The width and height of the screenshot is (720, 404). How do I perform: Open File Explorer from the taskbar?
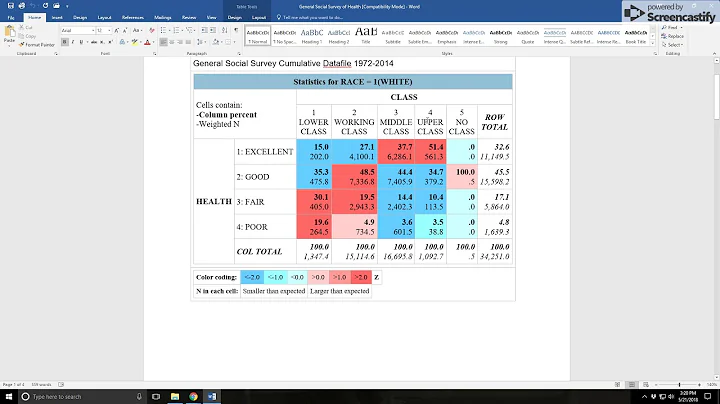(175, 396)
